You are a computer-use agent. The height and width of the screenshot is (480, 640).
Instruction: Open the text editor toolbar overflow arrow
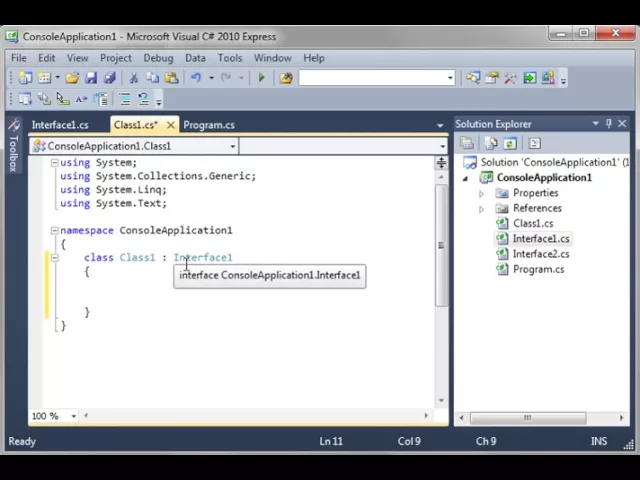[x=159, y=102]
